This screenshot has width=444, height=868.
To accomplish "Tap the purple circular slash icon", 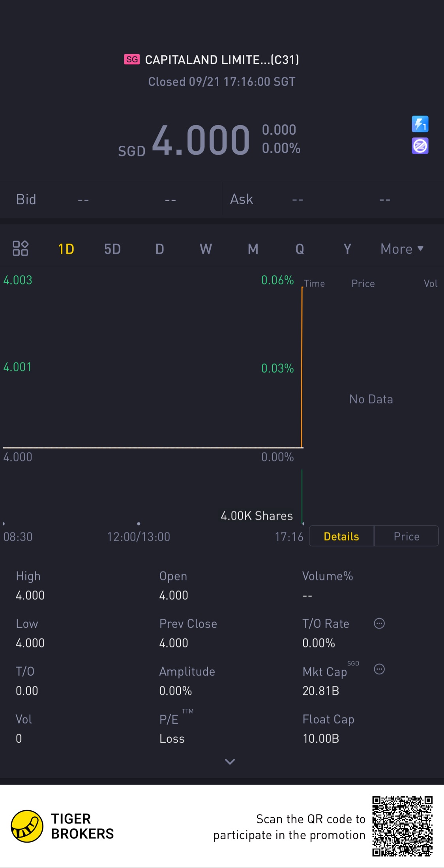I will 420,146.
